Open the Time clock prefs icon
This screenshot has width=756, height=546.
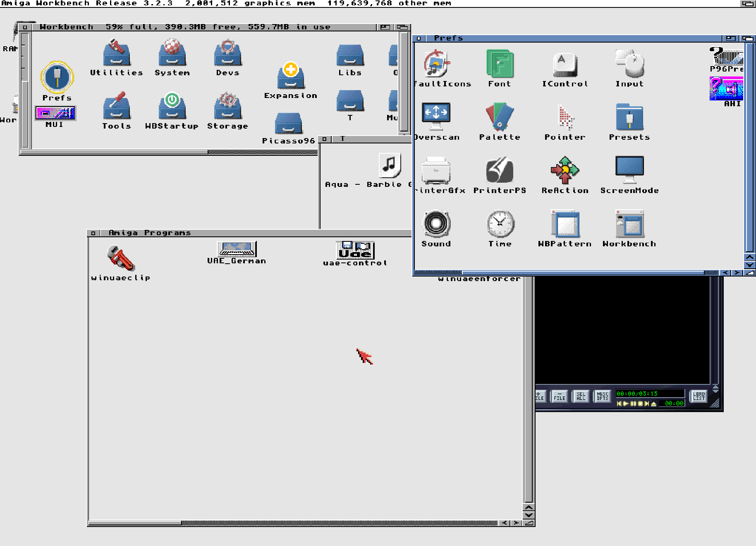[500, 224]
